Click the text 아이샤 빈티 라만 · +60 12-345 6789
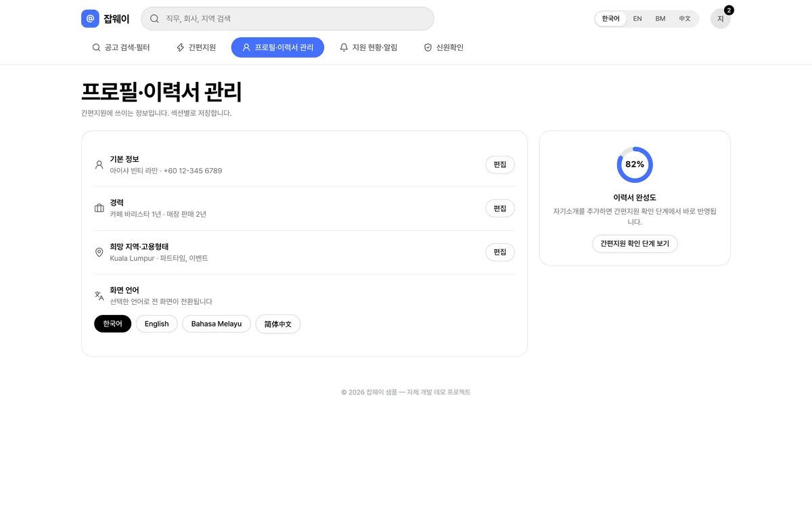 point(166,171)
